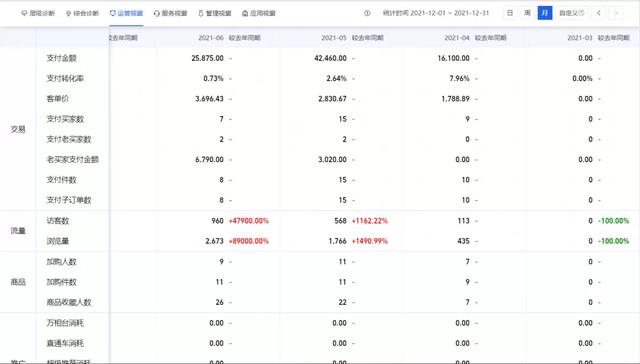Click the 流量 category cell
The height and width of the screenshot is (364, 640).
(x=18, y=231)
